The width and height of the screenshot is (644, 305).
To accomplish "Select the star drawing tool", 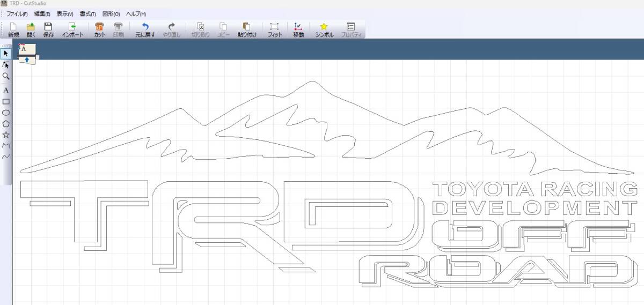I will (6, 135).
